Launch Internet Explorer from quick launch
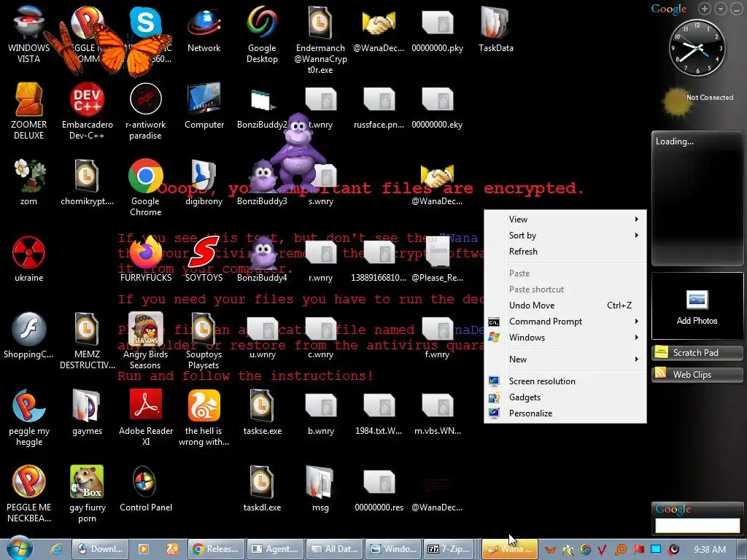 [x=55, y=549]
